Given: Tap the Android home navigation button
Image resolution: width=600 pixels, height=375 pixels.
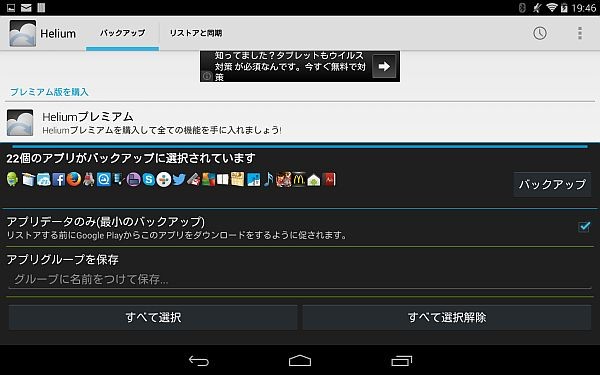Looking at the screenshot, I should (300, 360).
